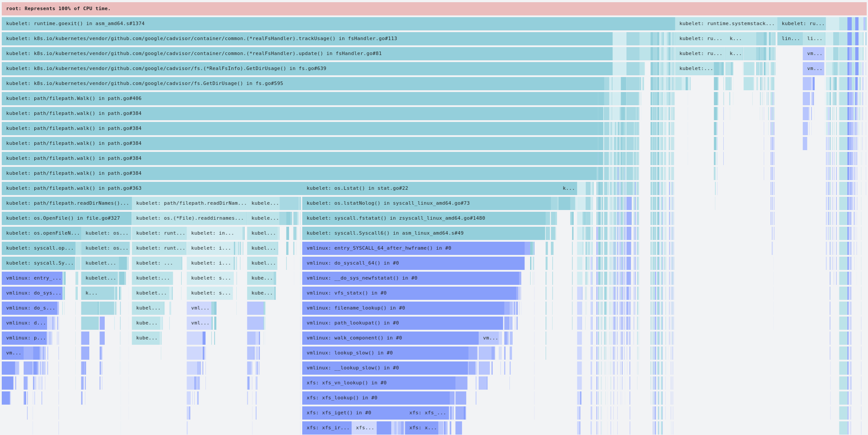Click vmlinux __lookup_slow() frame
The height and width of the screenshot is (435, 868).
[385, 368]
